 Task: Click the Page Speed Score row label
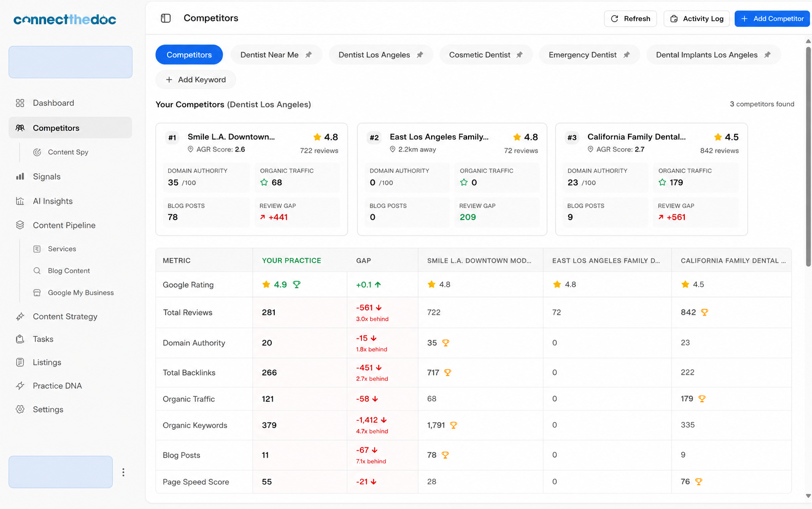[x=196, y=482]
